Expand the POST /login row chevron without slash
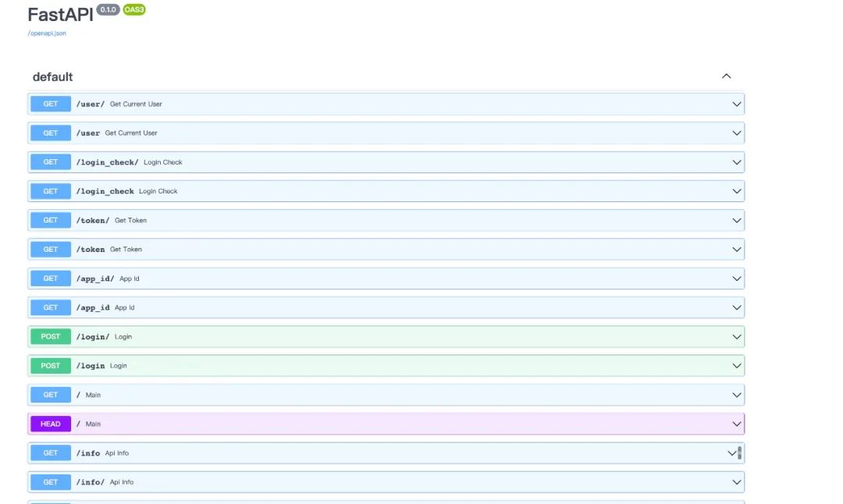The height and width of the screenshot is (504, 843). [737, 366]
